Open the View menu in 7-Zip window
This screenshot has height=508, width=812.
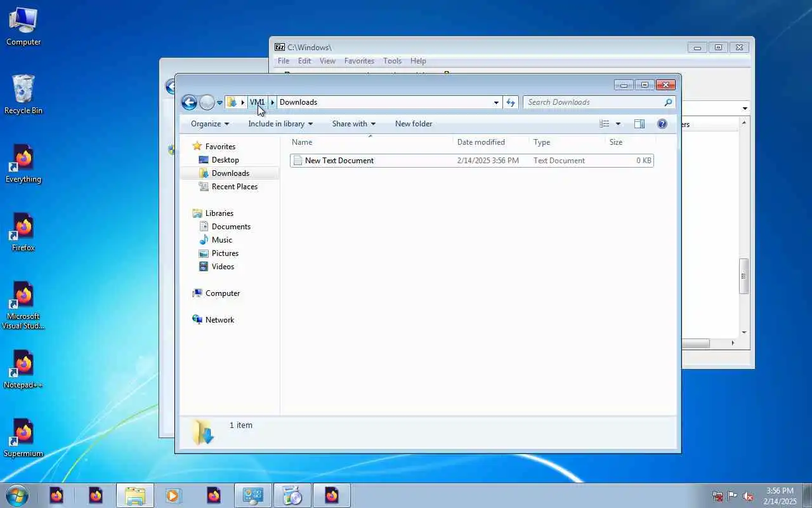tap(327, 61)
